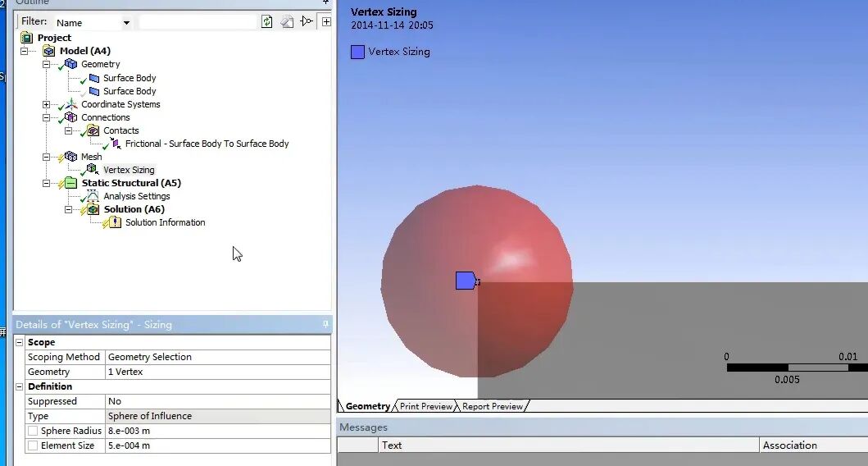Click the remove filter gate icon

[306, 21]
